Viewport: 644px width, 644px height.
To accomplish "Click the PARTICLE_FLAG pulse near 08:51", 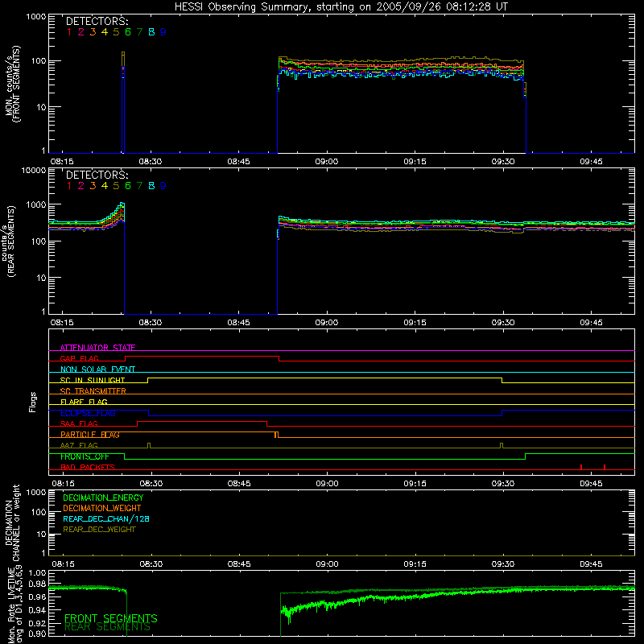I will pos(276,435).
